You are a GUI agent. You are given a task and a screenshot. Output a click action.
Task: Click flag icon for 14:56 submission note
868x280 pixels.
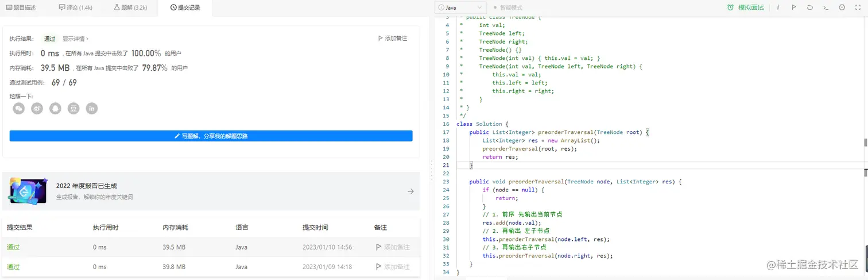click(378, 247)
